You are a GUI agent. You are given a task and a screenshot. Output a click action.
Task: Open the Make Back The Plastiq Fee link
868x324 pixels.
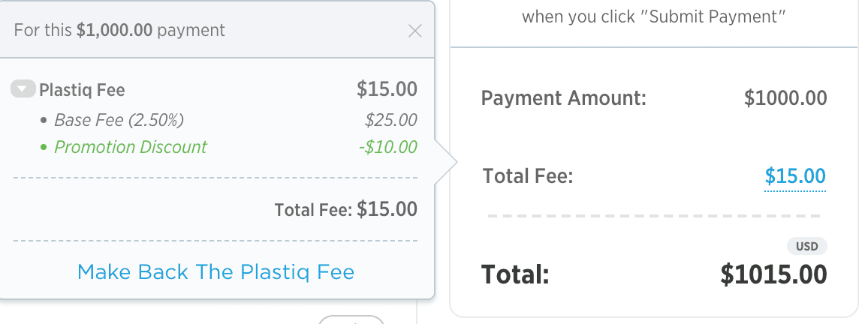(215, 271)
